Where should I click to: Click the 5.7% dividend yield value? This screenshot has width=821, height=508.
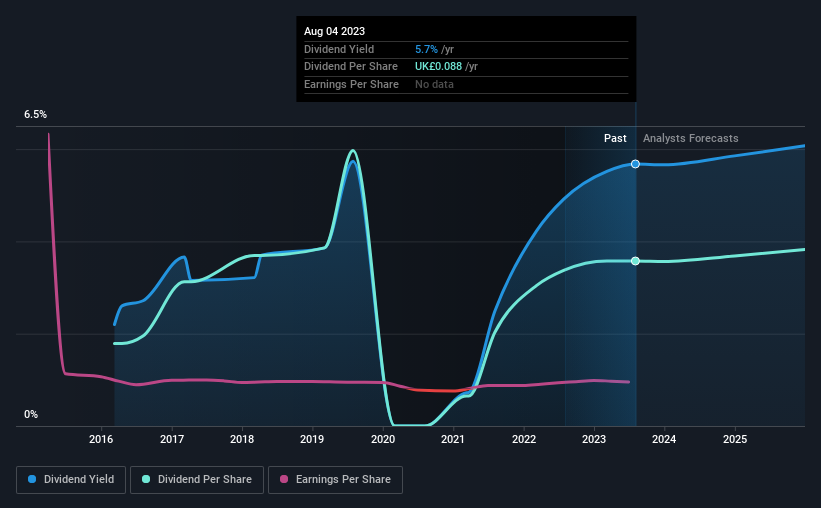(x=426, y=49)
